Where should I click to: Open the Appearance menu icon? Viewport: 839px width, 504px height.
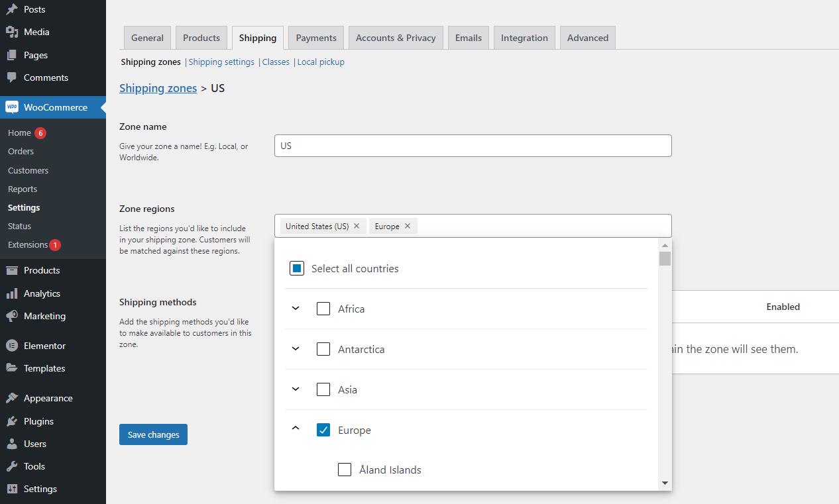(x=13, y=398)
